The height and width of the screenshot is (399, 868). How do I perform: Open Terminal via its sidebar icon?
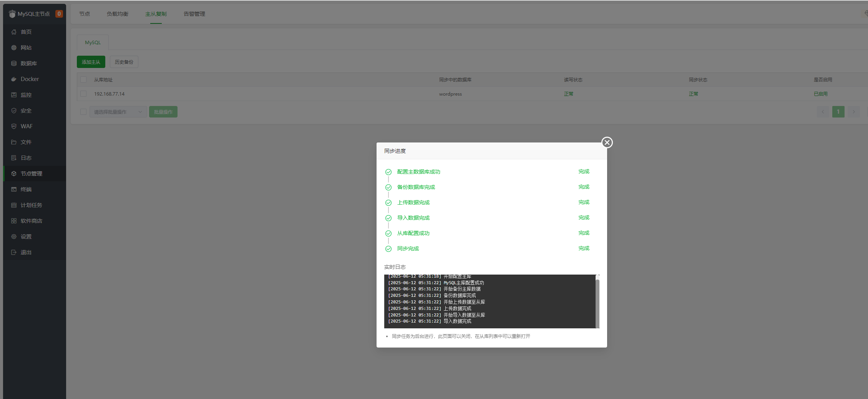(x=14, y=189)
